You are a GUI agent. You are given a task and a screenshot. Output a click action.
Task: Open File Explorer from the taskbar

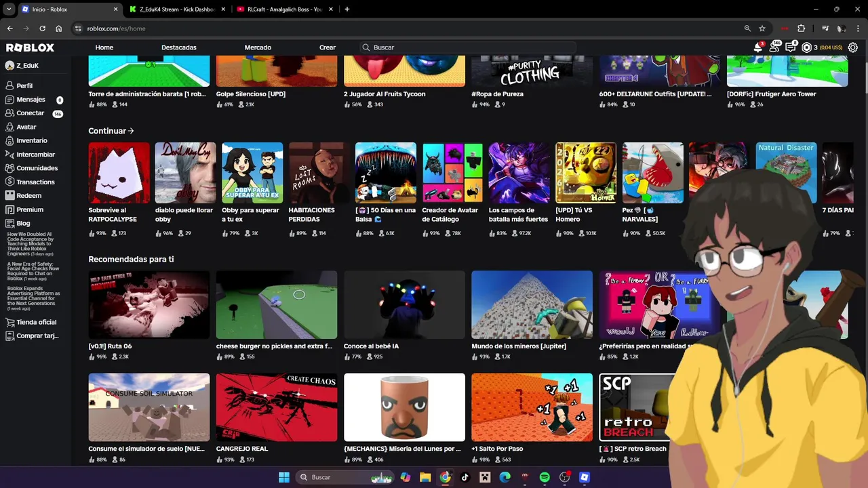[x=425, y=477]
